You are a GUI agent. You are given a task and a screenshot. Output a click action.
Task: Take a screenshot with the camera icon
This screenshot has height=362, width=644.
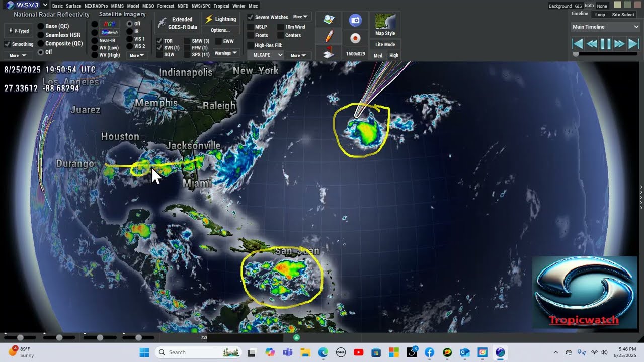355,20
